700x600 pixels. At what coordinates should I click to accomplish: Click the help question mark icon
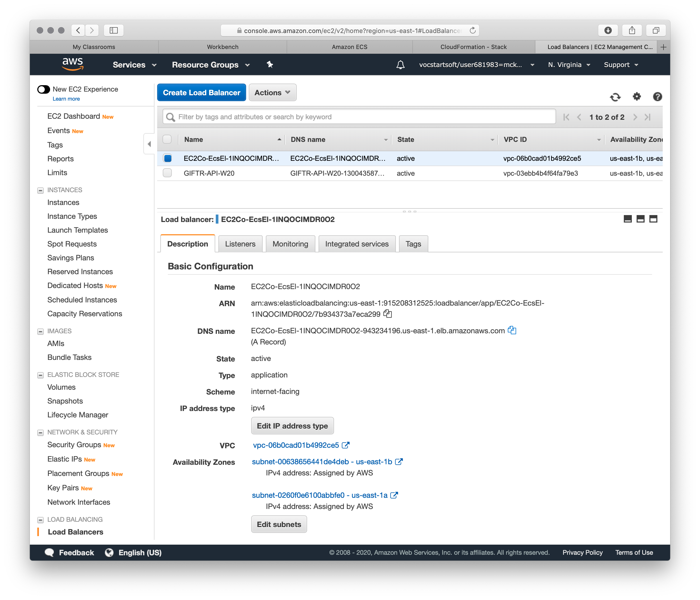coord(657,97)
